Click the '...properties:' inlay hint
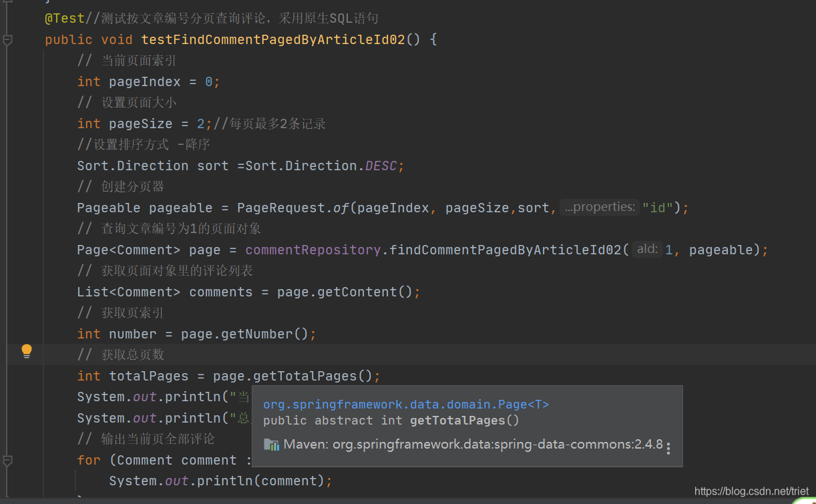 point(599,207)
